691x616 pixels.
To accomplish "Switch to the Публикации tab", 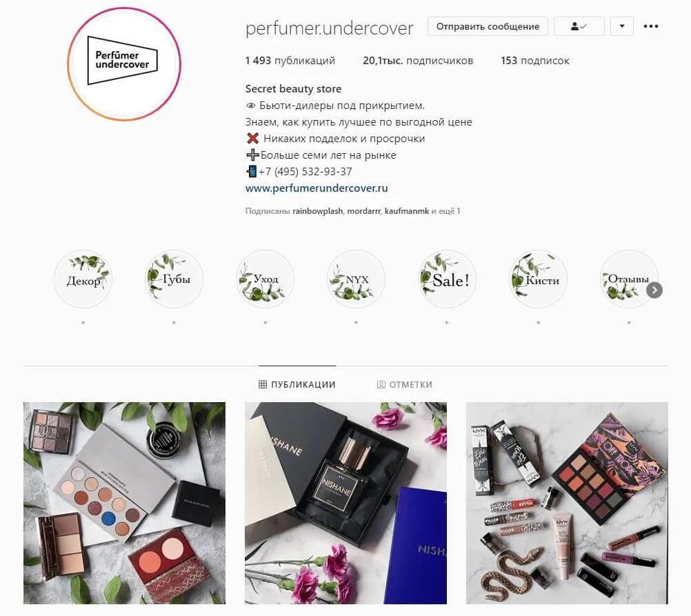I will click(x=297, y=384).
